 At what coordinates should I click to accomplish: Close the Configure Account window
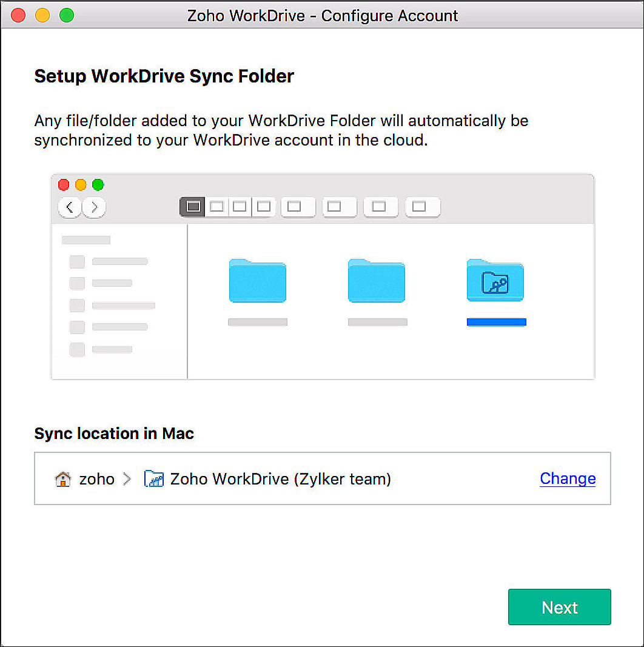click(x=18, y=15)
